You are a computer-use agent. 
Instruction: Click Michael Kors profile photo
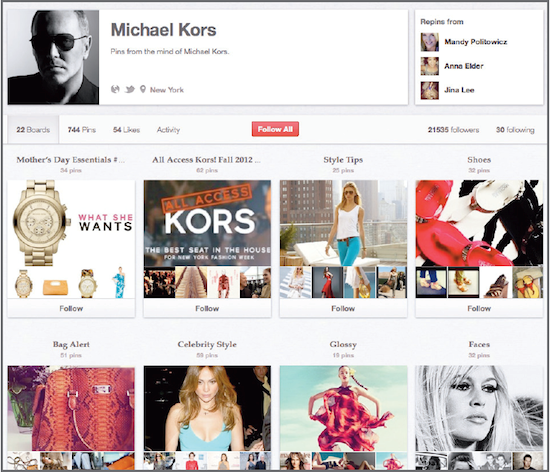tap(53, 57)
